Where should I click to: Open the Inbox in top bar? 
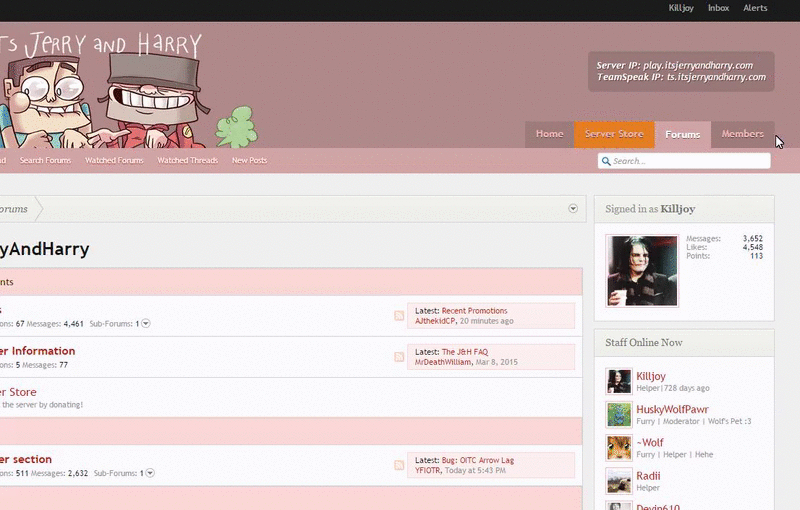pos(718,8)
